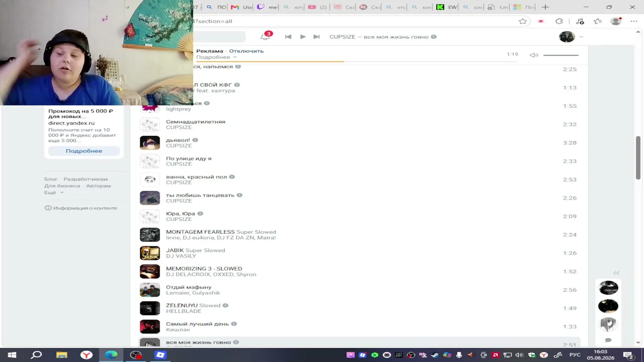Open a new browser tab
This screenshot has width=644, height=362.
pyautogui.click(x=545, y=7)
